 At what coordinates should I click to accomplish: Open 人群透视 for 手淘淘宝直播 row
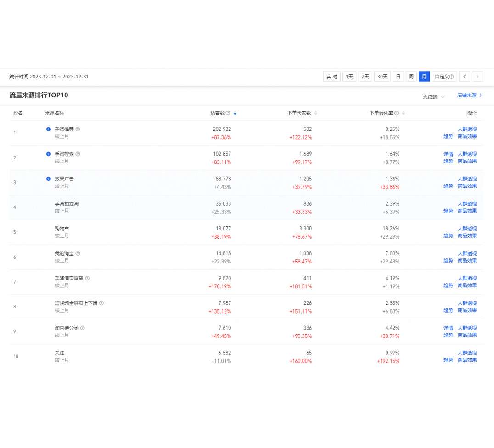coord(467,279)
